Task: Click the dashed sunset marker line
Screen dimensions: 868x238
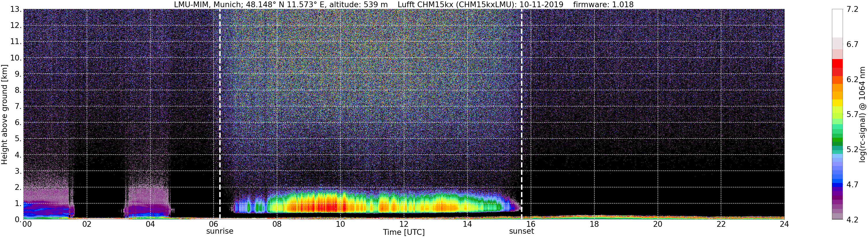Action: tap(521, 114)
